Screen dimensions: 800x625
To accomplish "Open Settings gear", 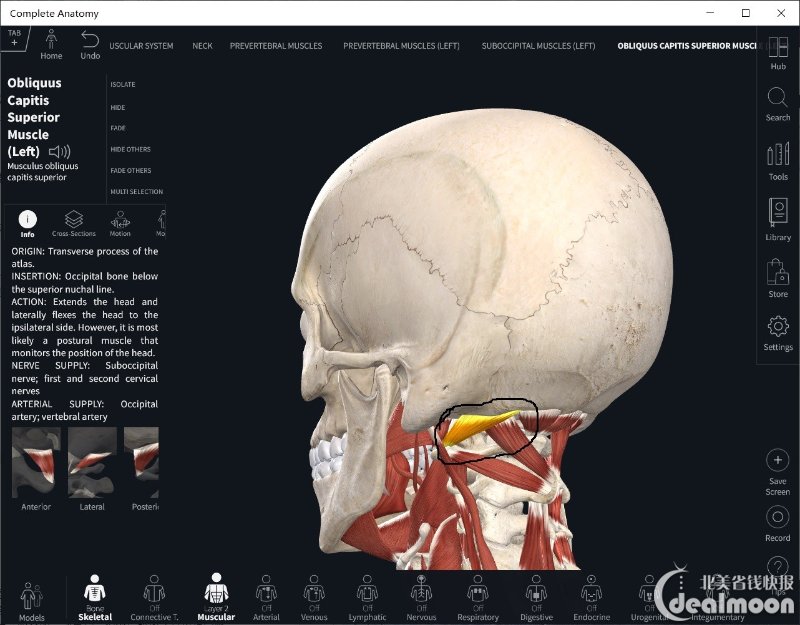I will [778, 333].
